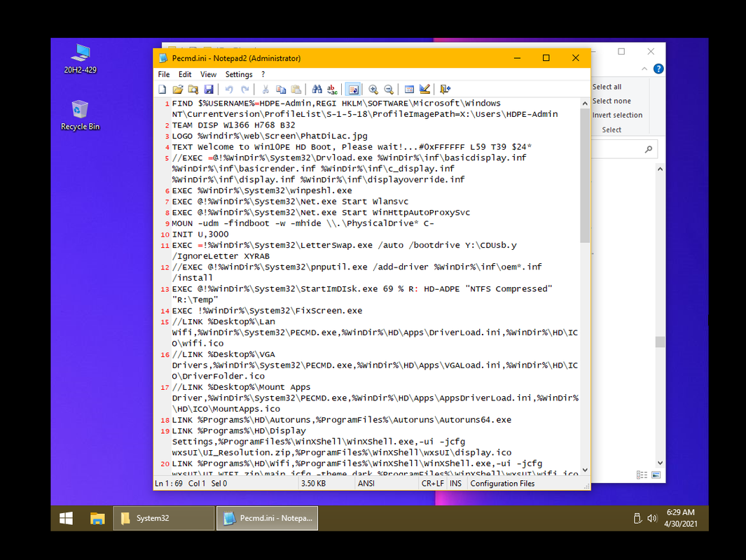Viewport: 746px width, 560px height.
Task: Click line 6 'EXEC %WinDir%\System32\winpeshl.exe'
Action: [x=262, y=190]
